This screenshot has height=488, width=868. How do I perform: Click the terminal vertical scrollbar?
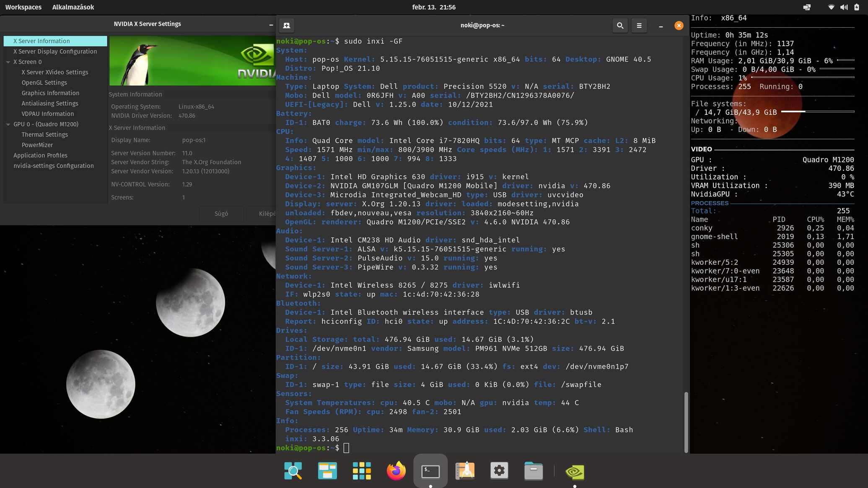click(x=686, y=422)
